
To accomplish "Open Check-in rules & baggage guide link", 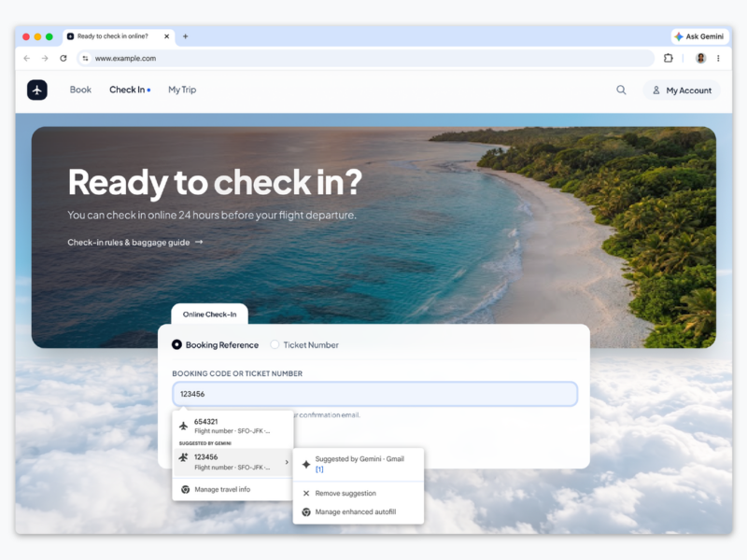I will (x=135, y=243).
